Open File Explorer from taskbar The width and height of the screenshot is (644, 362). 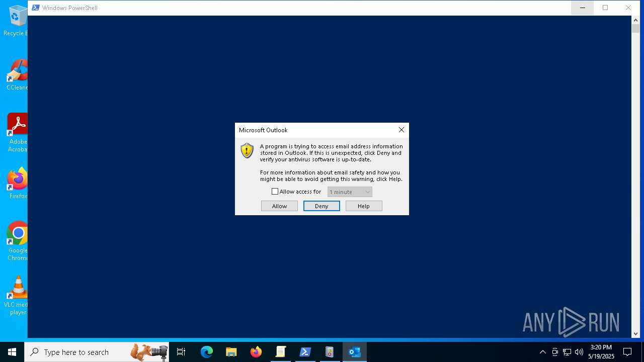(x=231, y=352)
